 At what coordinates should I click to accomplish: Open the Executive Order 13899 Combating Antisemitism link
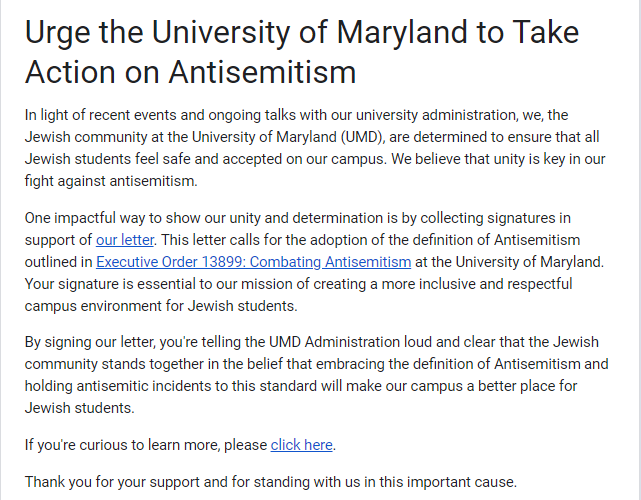(253, 262)
